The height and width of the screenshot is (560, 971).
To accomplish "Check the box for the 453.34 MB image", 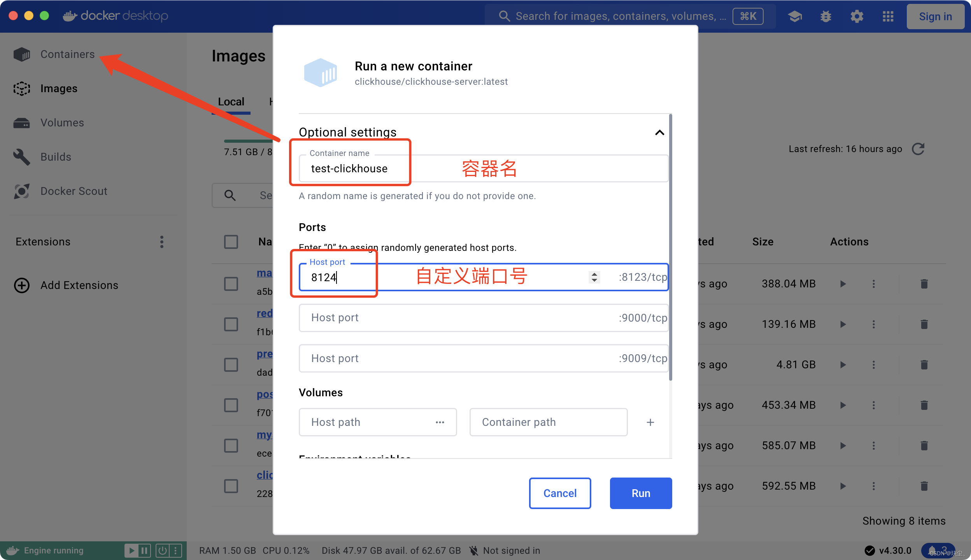I will (x=231, y=405).
